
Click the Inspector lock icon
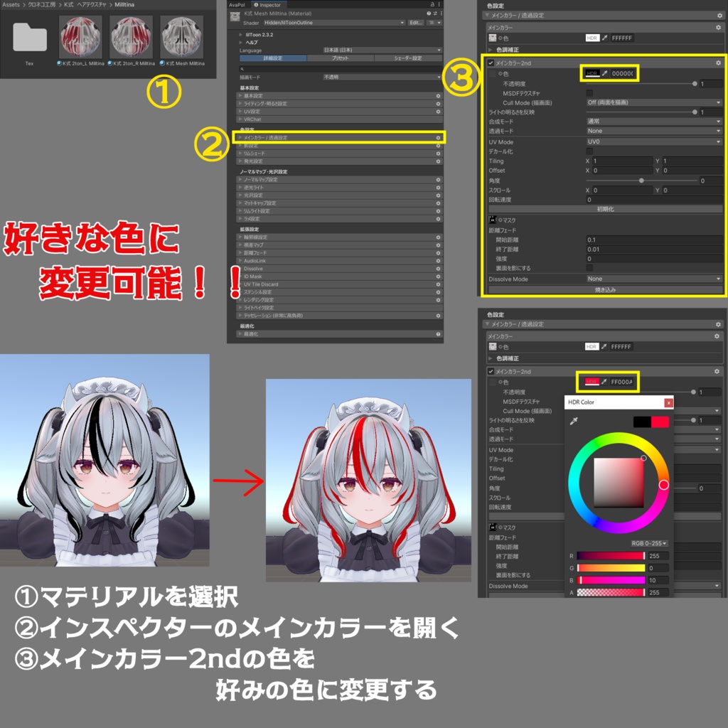click(433, 4)
